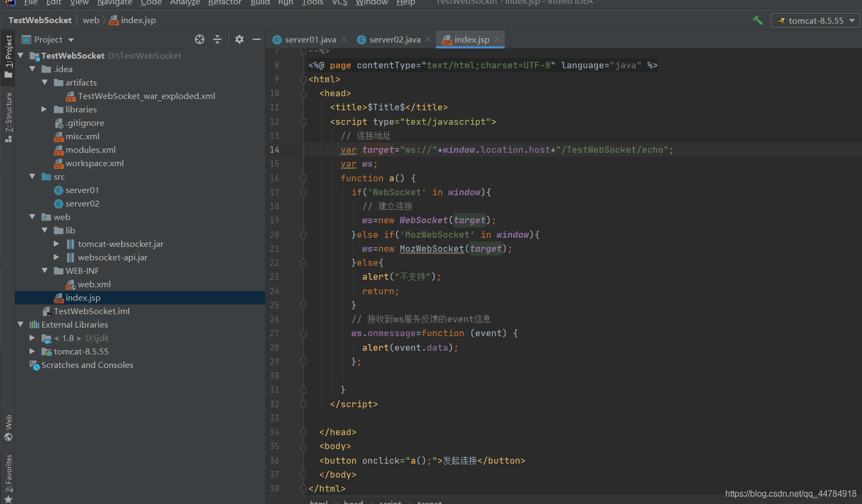Screen dimensions: 862x504
Task: Collapse External Libraries node
Action: click(20, 324)
